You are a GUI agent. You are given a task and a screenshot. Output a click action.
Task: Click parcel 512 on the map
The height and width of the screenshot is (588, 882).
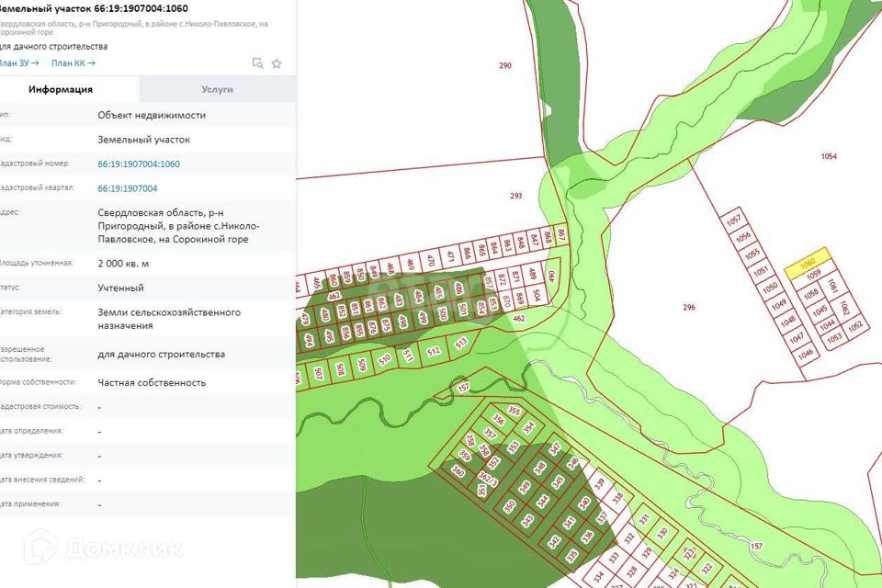[x=435, y=350]
